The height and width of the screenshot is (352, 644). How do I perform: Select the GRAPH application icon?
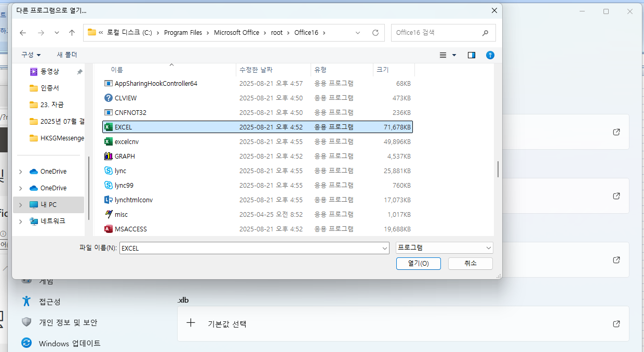coord(109,156)
